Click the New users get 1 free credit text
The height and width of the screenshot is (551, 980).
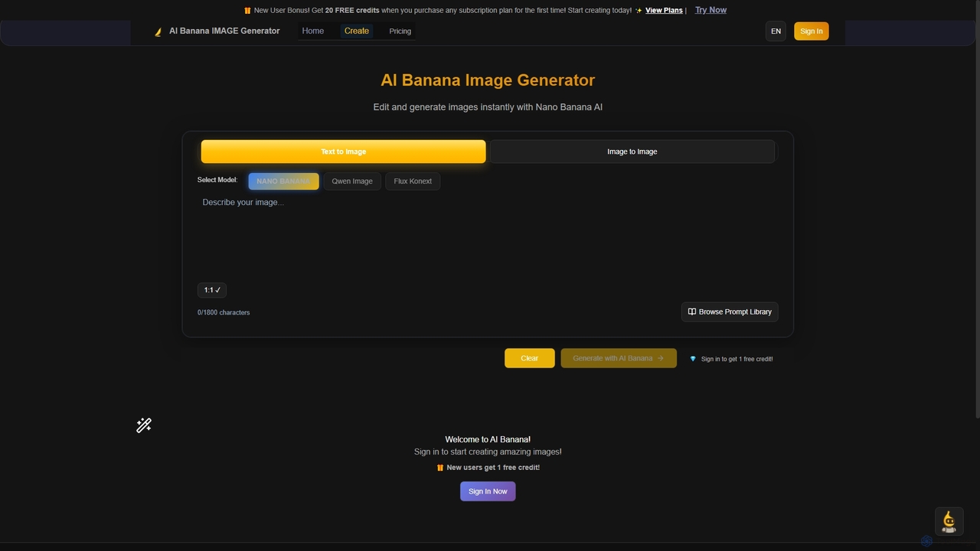click(x=493, y=468)
